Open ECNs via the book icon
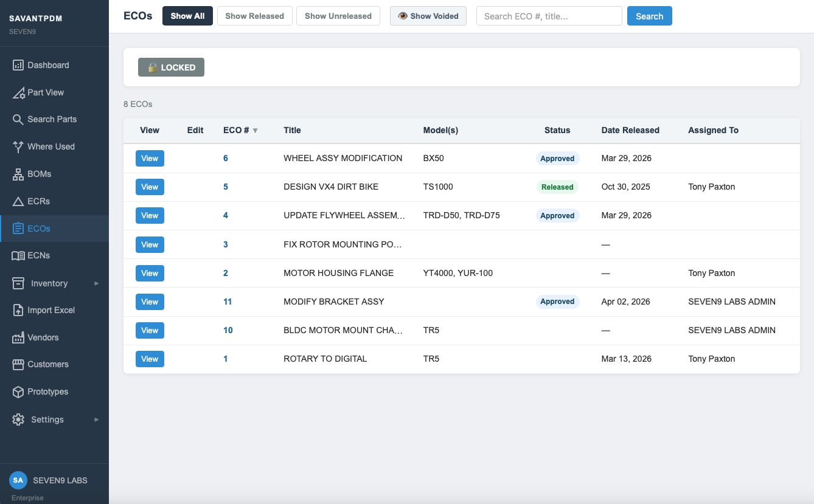The height and width of the screenshot is (504, 814). pyautogui.click(x=18, y=255)
